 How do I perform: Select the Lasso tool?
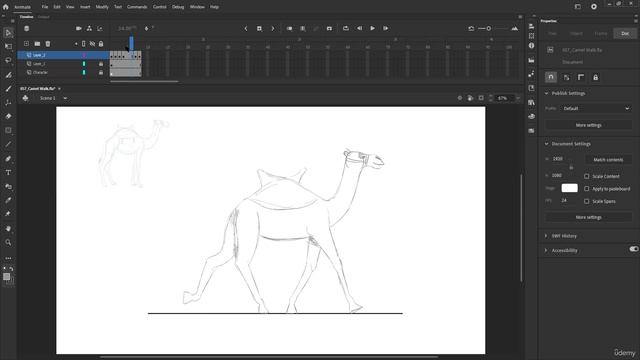pos(8,60)
